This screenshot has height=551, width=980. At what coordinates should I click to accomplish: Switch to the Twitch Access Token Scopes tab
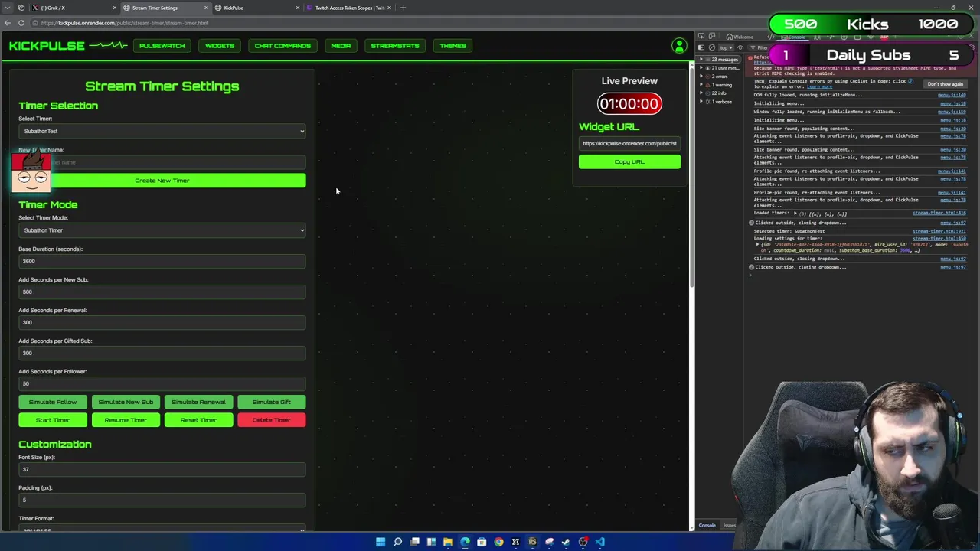[347, 8]
